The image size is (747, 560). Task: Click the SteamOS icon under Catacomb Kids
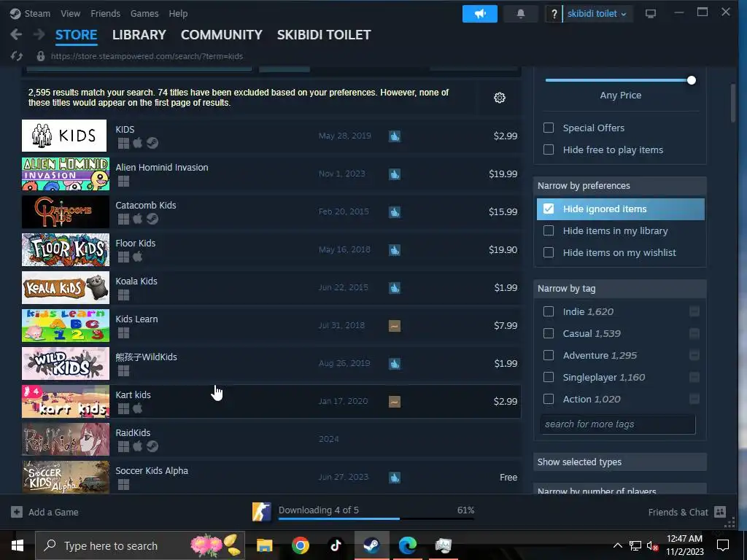click(x=152, y=219)
